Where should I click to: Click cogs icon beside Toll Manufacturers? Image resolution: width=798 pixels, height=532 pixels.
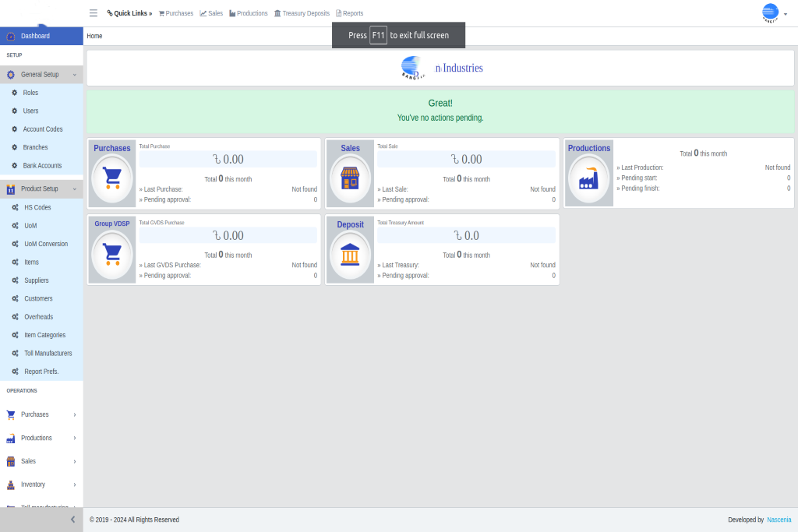point(16,354)
